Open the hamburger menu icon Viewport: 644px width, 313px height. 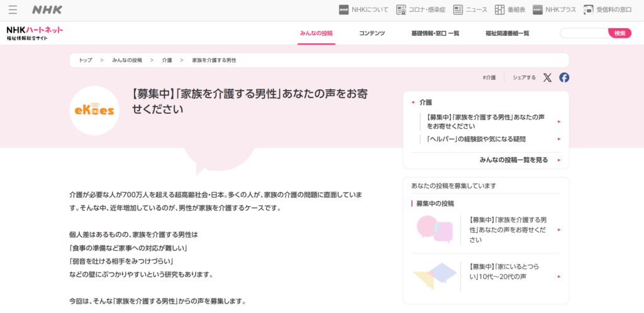point(13,10)
